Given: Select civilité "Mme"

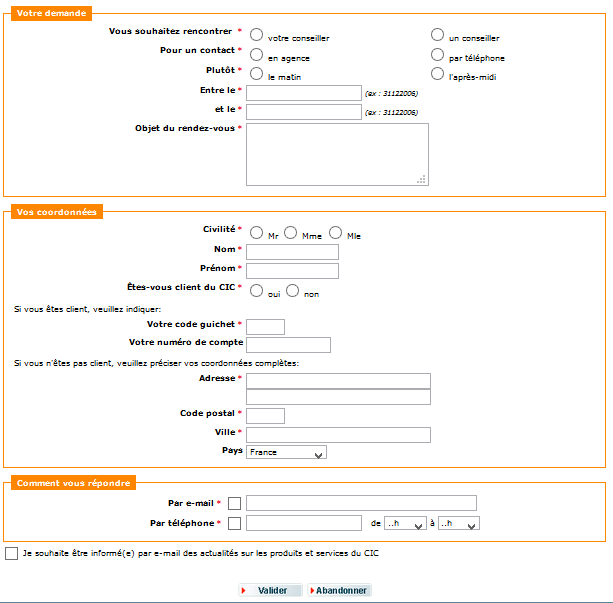Looking at the screenshot, I should pos(290,232).
